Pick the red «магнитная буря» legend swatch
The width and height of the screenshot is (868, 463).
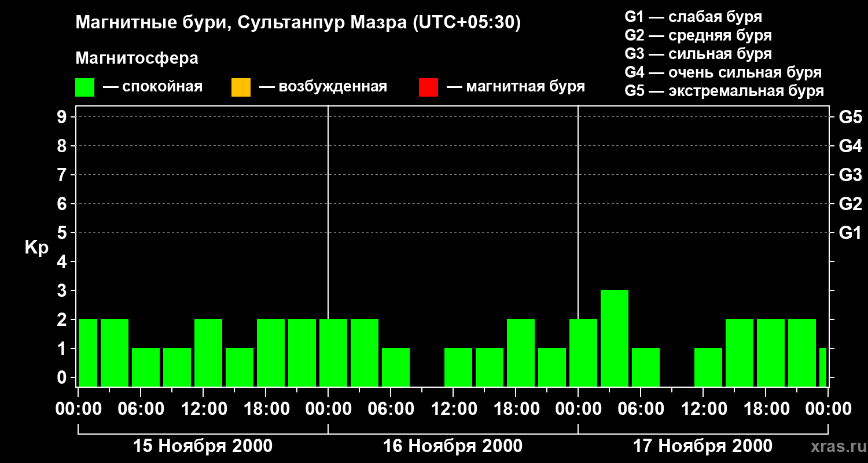(428, 87)
